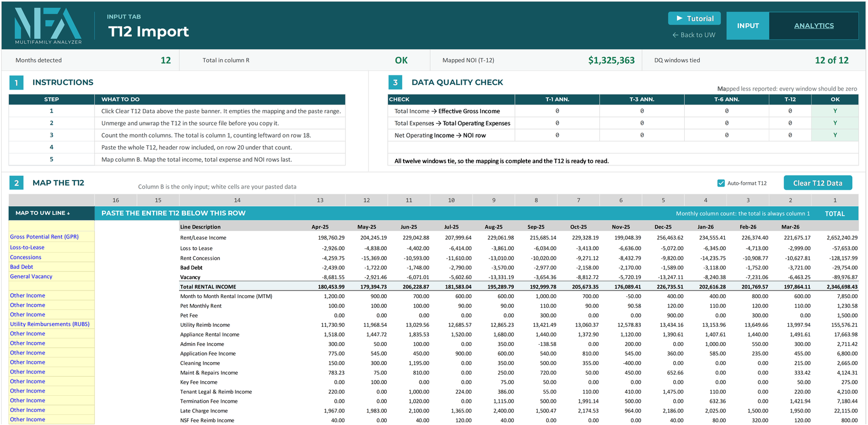Open the Tutorial video
This screenshot has width=868, height=425.
pyautogui.click(x=694, y=18)
